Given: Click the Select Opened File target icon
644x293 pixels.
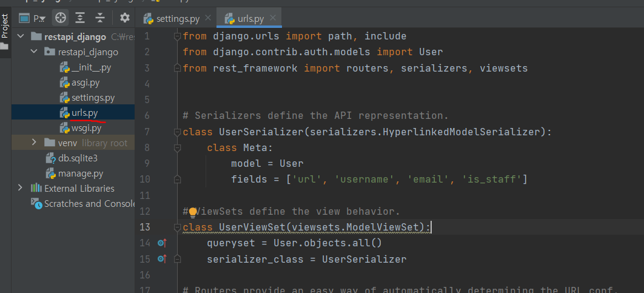Looking at the screenshot, I should 61,18.
